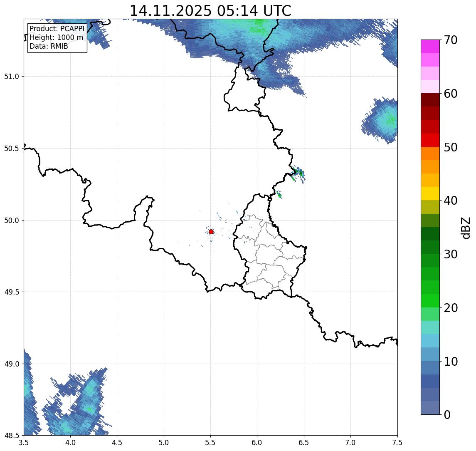Click the colorbar tick label 0
The height and width of the screenshot is (451, 476).
pyautogui.click(x=447, y=414)
